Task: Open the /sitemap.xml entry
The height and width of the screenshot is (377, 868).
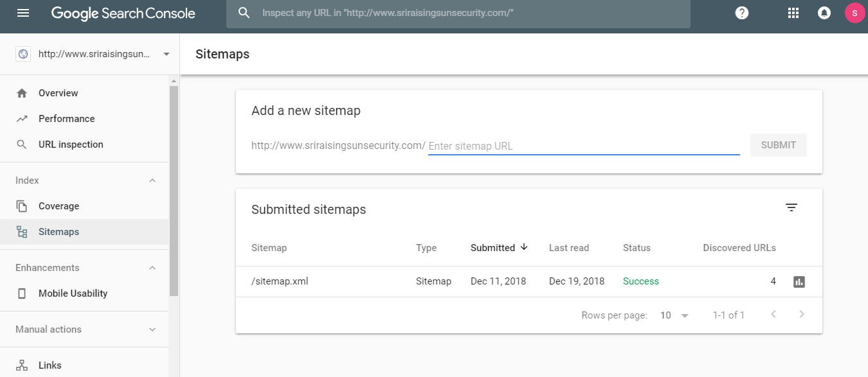Action: (280, 281)
